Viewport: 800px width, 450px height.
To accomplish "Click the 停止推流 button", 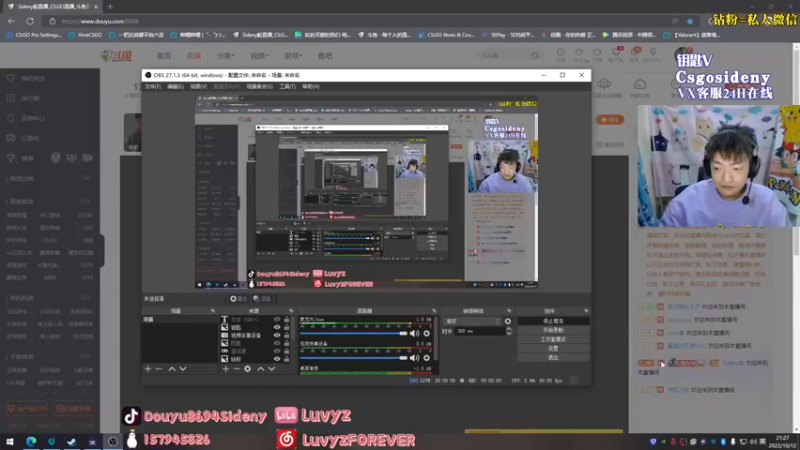I will (553, 321).
